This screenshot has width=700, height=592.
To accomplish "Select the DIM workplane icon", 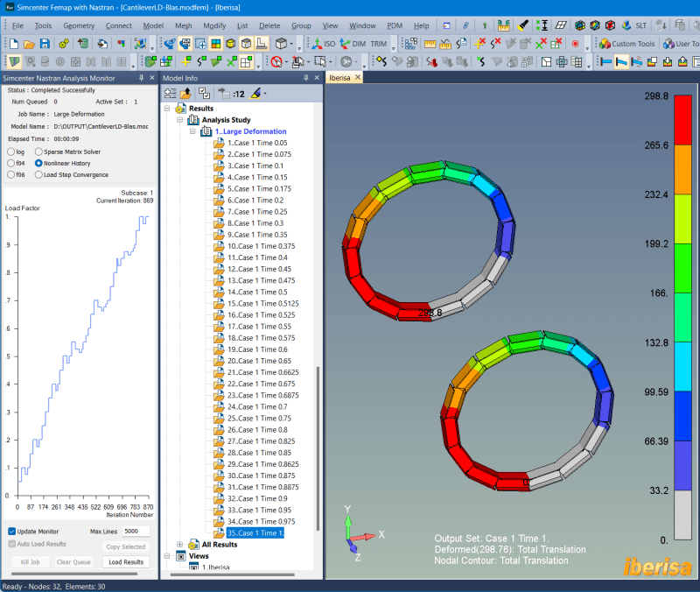I will click(353, 44).
